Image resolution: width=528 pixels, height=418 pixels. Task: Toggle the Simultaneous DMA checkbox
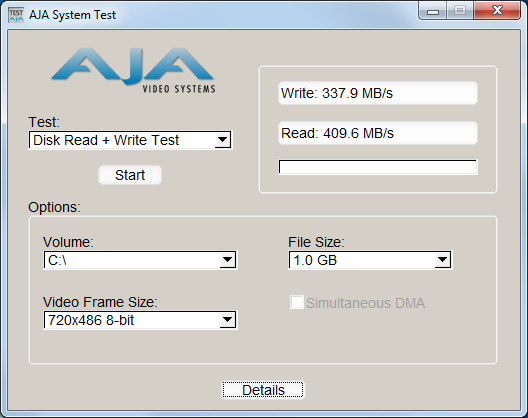point(297,302)
